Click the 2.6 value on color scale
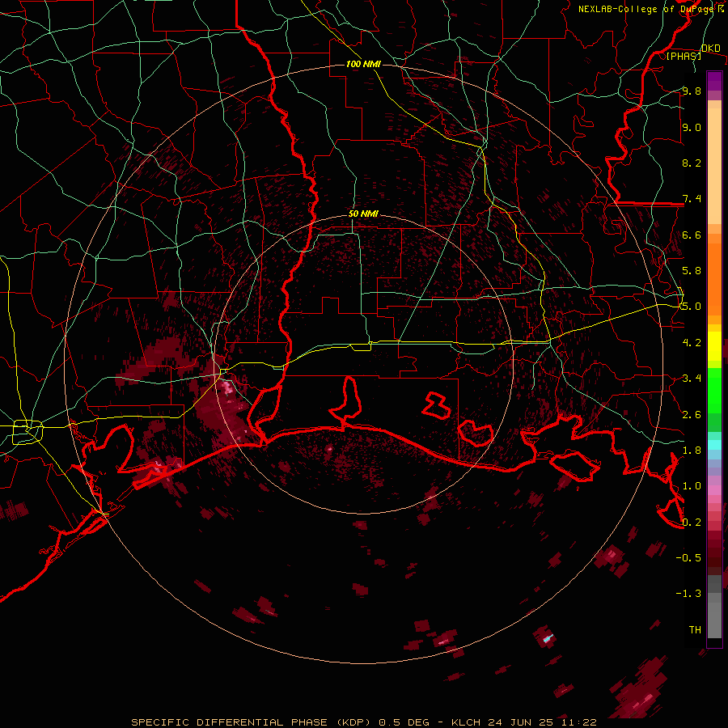 tap(692, 415)
